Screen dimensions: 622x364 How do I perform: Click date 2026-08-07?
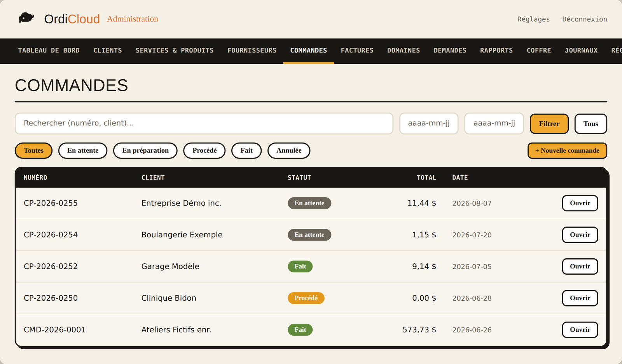(472, 203)
